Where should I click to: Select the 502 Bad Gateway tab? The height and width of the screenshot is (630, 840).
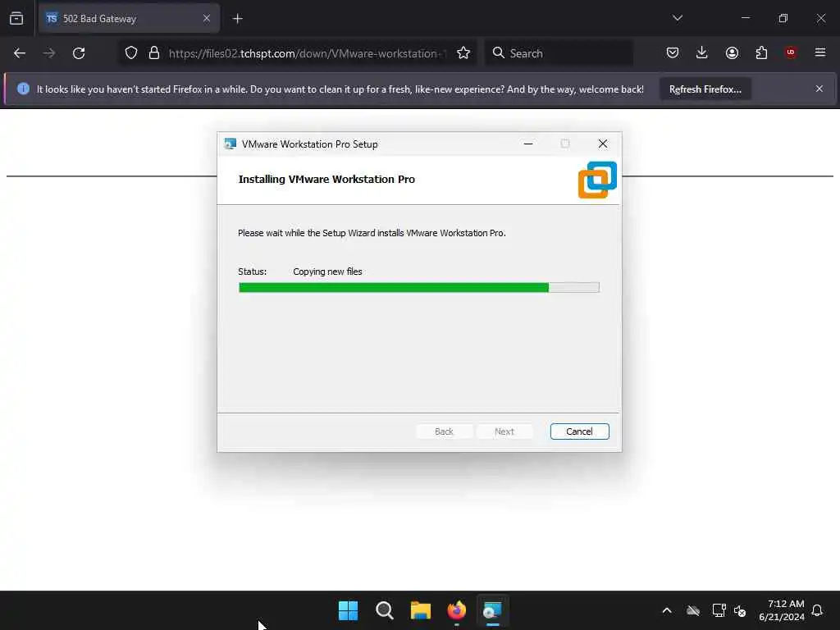point(129,18)
